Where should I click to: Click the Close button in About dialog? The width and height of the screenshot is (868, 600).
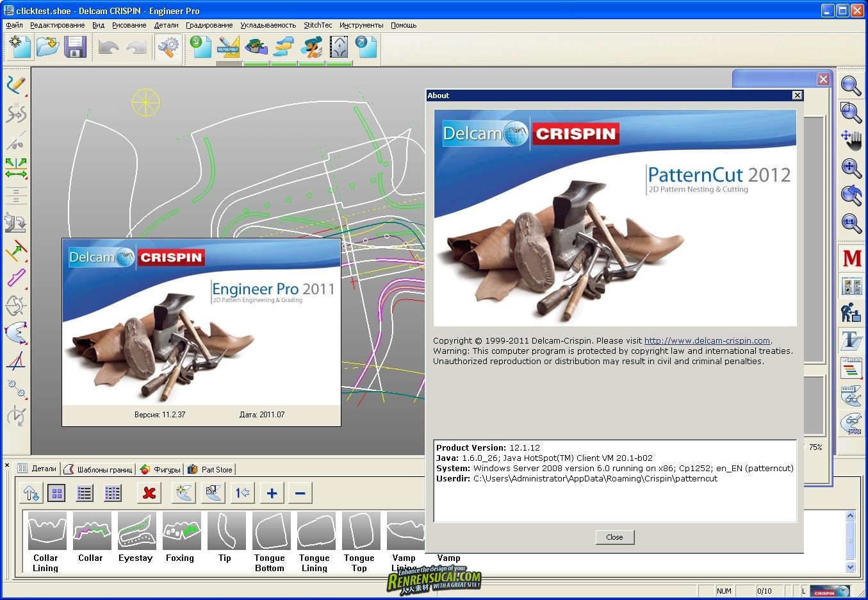click(x=614, y=537)
